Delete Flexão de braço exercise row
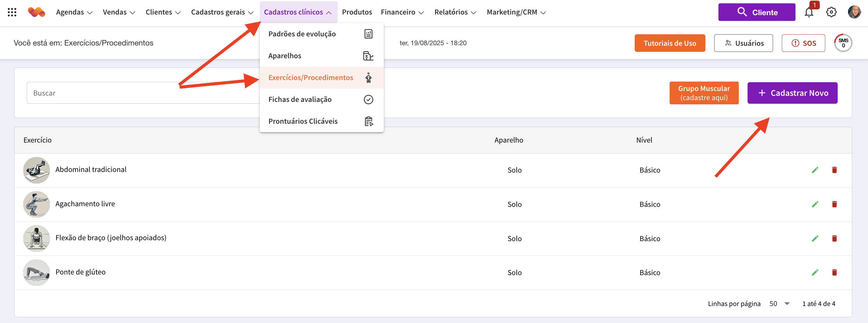This screenshot has width=868, height=323. pos(834,238)
